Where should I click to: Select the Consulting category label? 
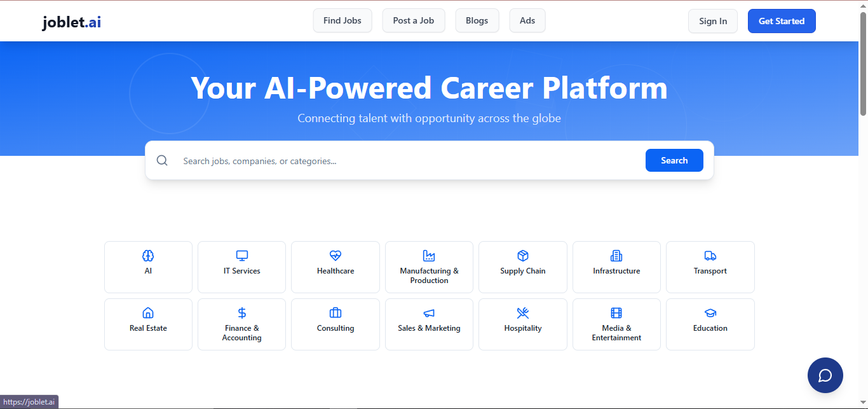(x=336, y=328)
